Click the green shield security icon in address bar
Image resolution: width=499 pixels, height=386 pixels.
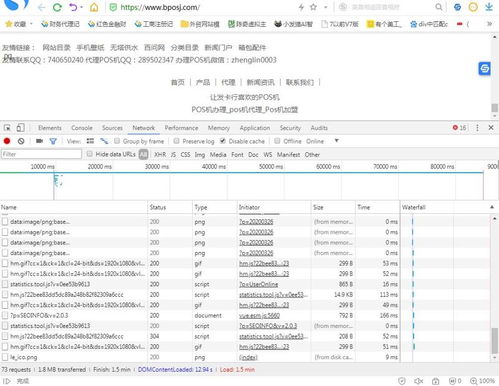coord(113,7)
